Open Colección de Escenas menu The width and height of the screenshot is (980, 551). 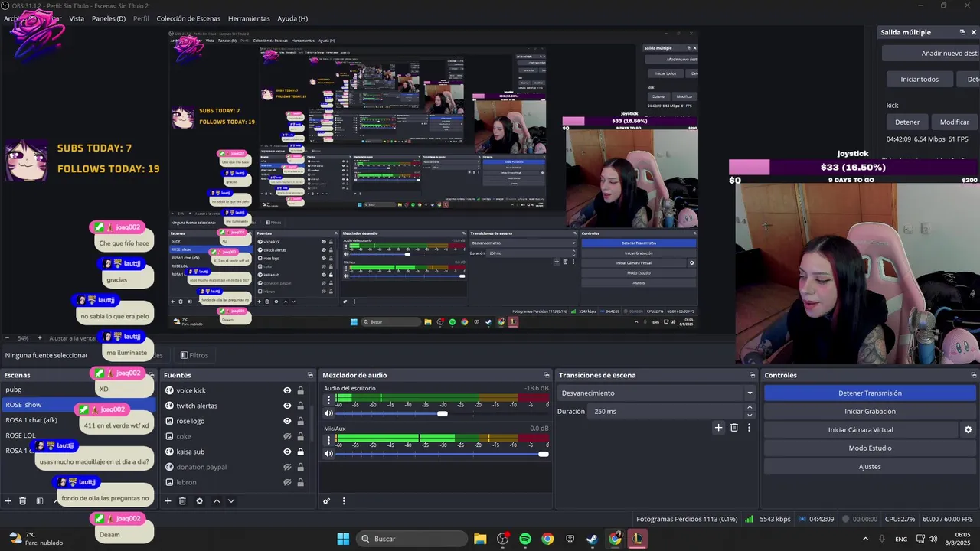pos(188,18)
